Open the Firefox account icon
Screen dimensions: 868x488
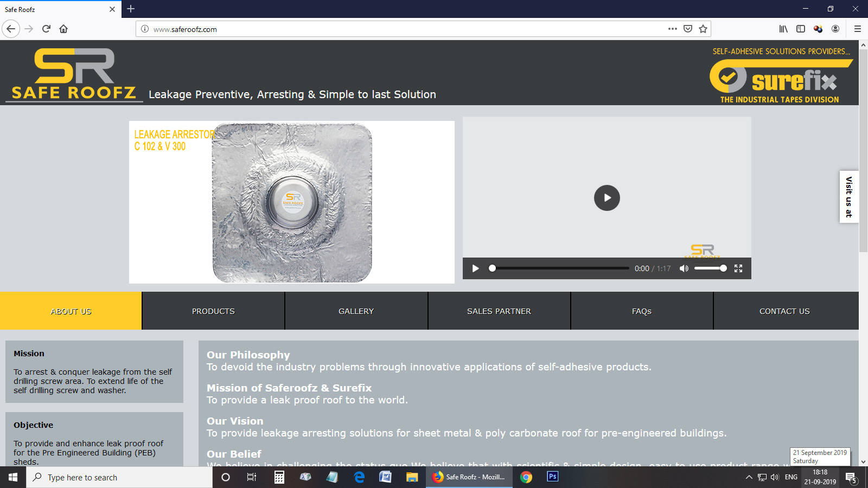click(835, 29)
